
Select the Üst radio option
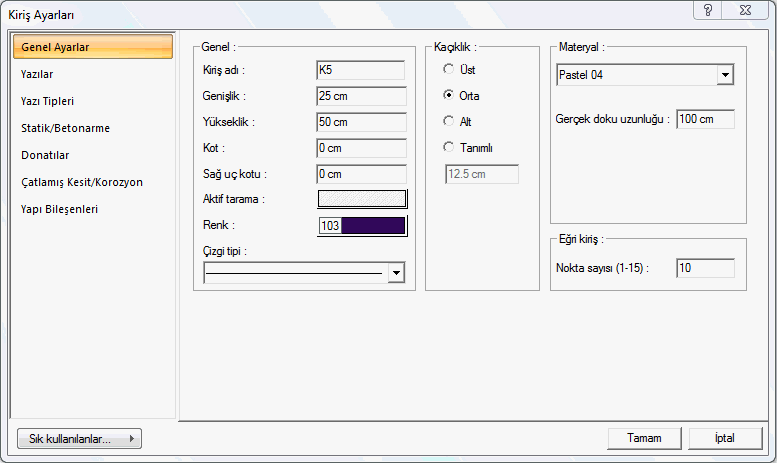click(450, 69)
